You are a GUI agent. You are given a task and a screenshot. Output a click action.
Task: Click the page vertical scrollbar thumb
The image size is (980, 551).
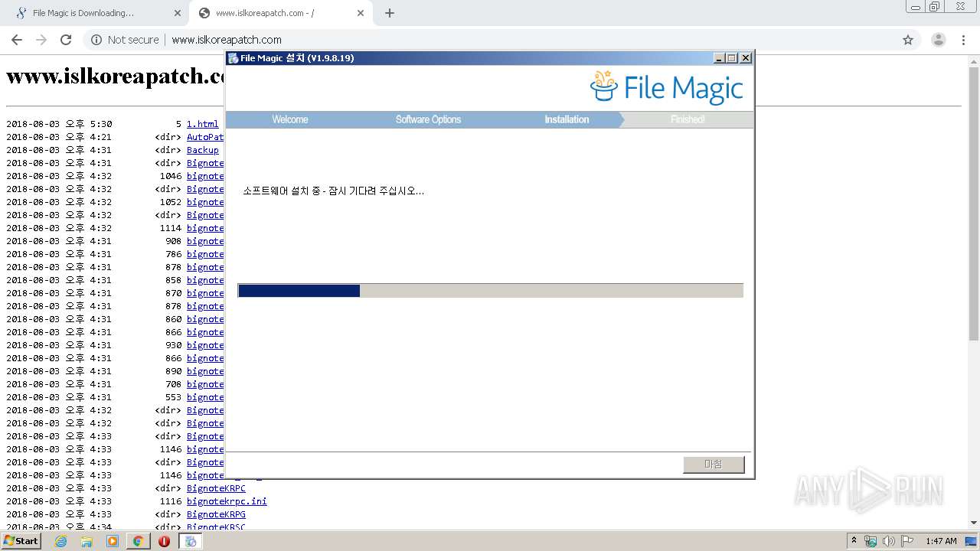[x=974, y=204]
